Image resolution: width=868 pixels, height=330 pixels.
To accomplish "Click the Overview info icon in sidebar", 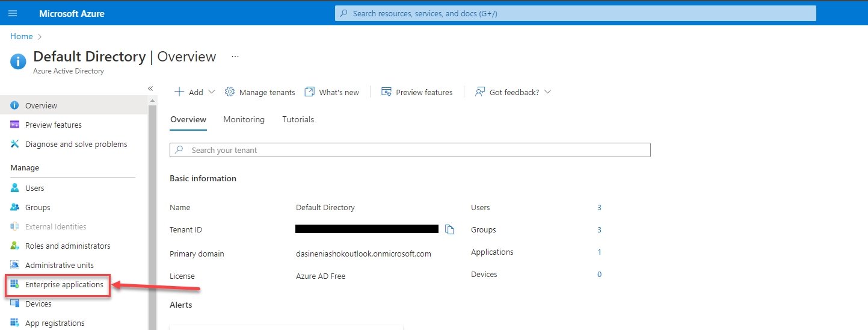I will pos(15,105).
